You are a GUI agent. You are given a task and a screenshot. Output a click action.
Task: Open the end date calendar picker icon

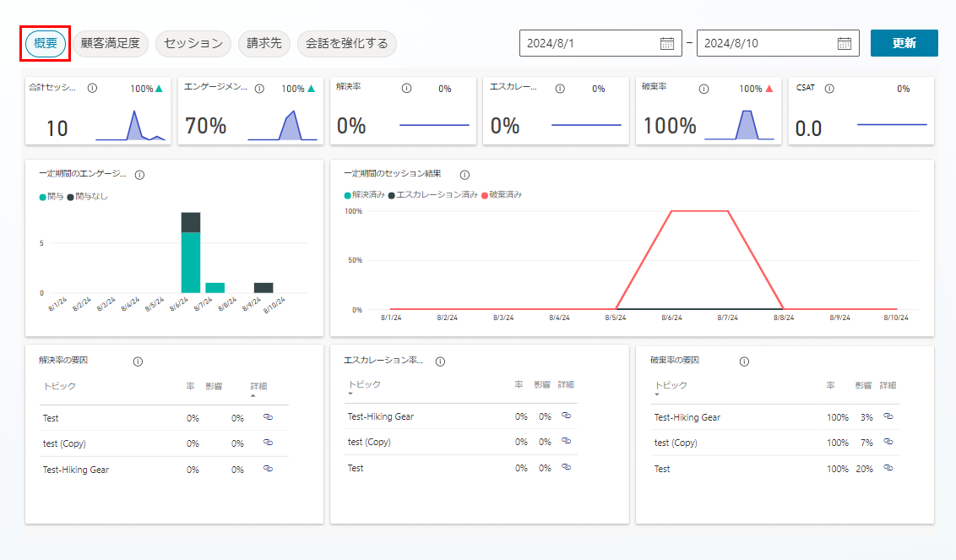844,43
